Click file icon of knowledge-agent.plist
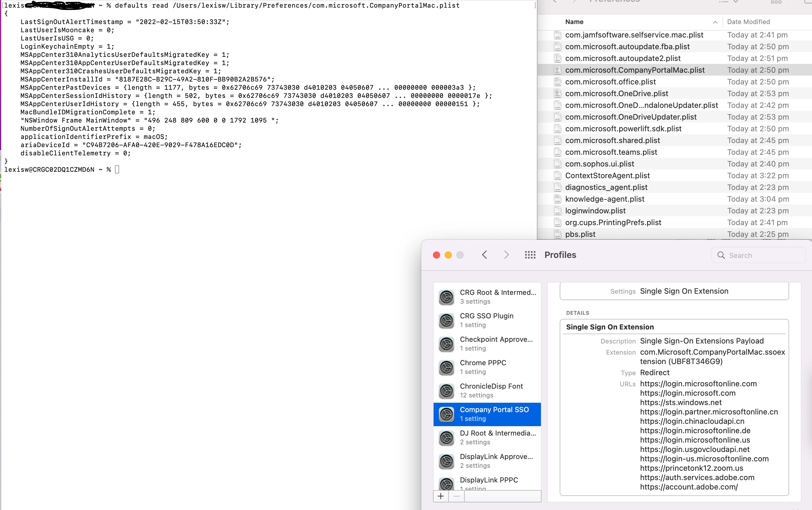The width and height of the screenshot is (812, 510). click(x=557, y=199)
